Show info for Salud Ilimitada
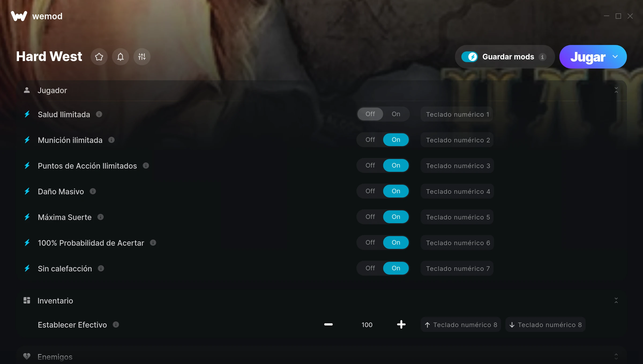This screenshot has height=364, width=643. 99,114
